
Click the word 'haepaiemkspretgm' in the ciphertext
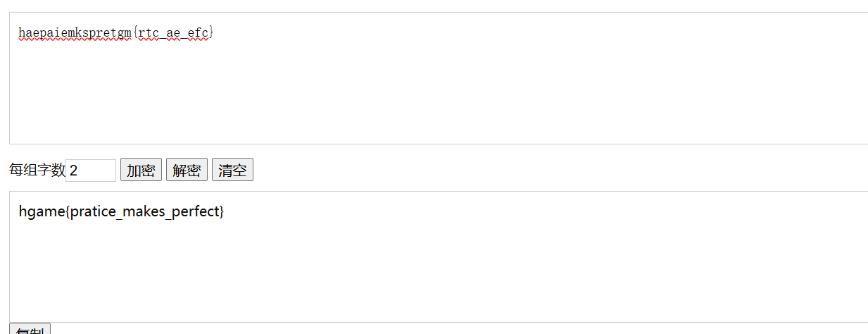point(75,32)
